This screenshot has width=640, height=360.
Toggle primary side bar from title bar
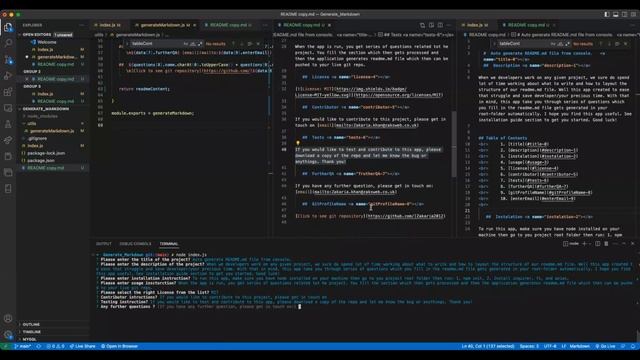click(607, 14)
